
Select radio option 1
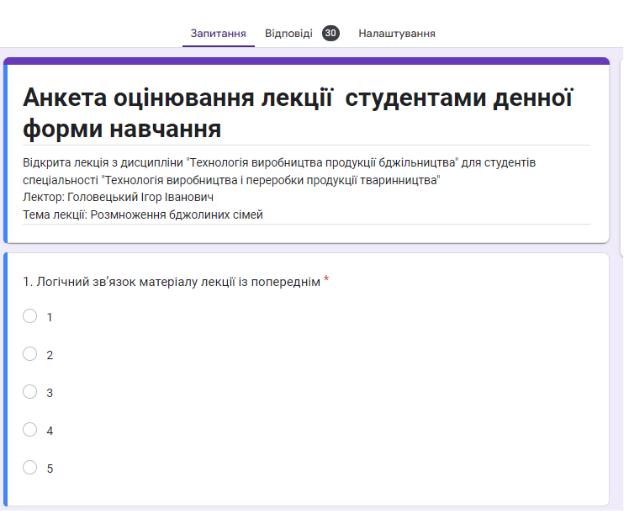(30, 316)
